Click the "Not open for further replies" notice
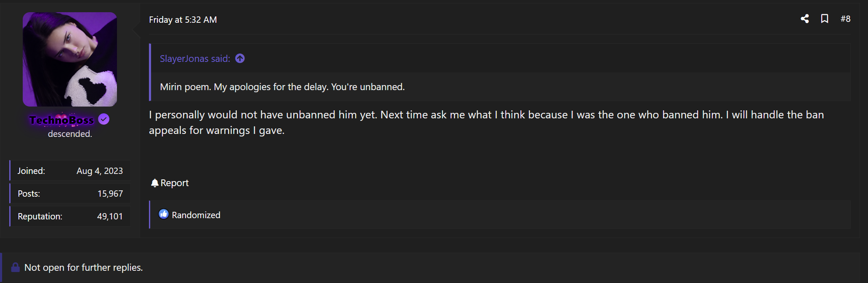The width and height of the screenshot is (868, 283). 84,267
